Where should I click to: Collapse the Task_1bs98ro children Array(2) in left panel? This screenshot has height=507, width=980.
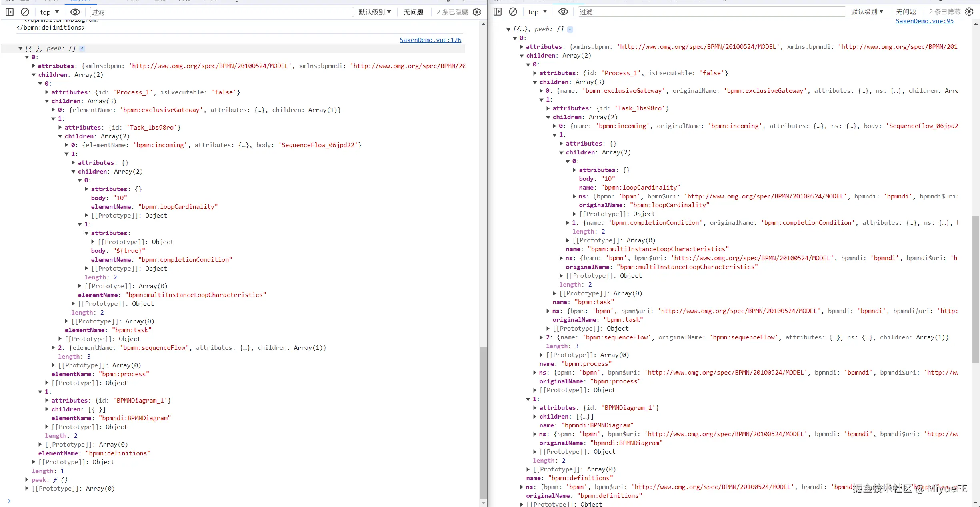[x=60, y=136]
